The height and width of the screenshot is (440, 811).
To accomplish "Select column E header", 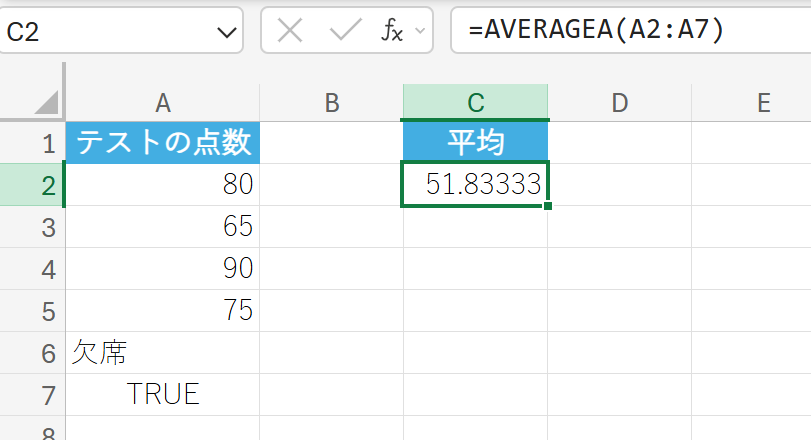I will [x=763, y=102].
